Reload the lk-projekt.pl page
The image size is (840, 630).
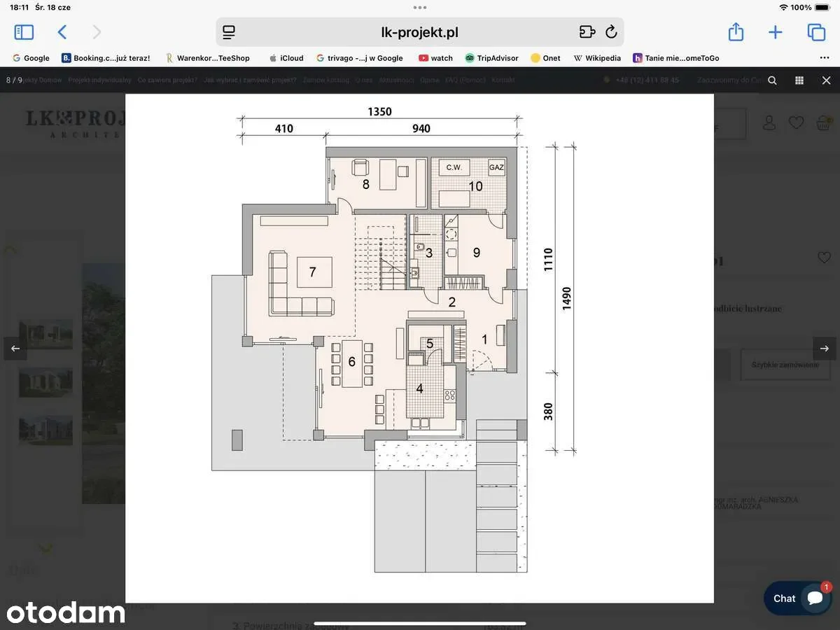(x=610, y=32)
